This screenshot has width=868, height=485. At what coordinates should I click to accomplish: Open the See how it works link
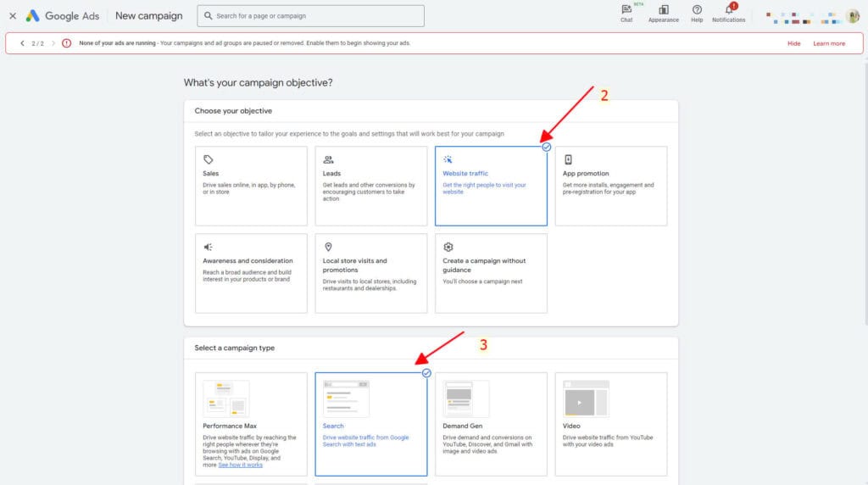(240, 465)
